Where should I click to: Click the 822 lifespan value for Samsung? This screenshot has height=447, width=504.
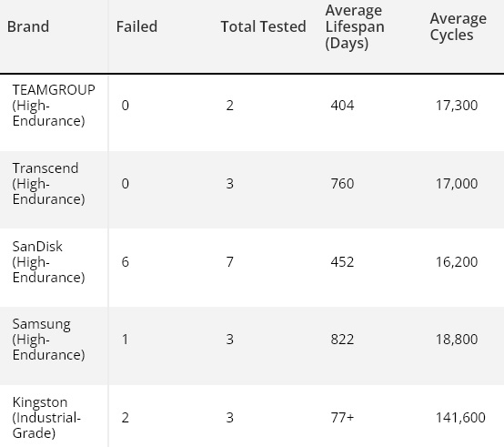click(x=342, y=340)
